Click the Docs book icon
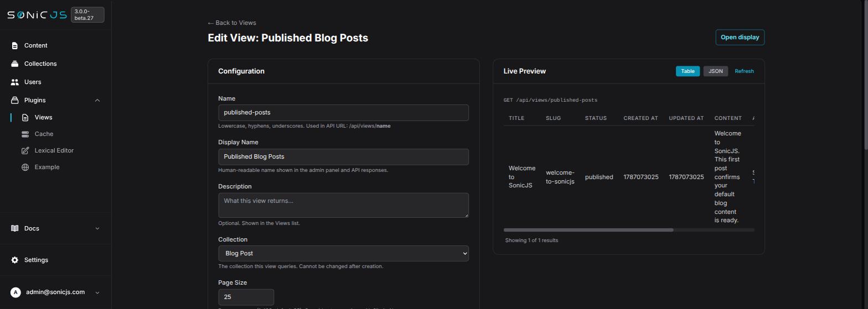The width and height of the screenshot is (868, 309). coord(15,228)
